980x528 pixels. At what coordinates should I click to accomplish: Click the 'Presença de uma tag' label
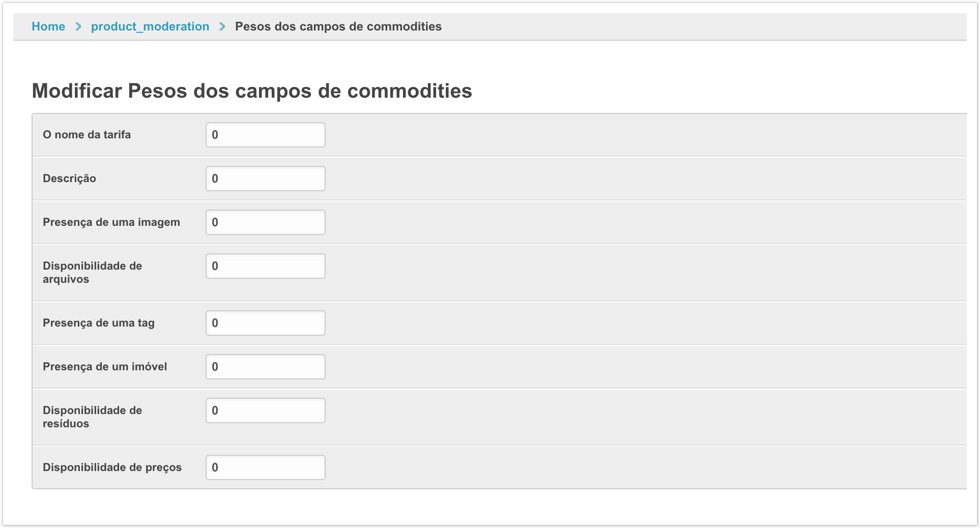pyautogui.click(x=98, y=323)
